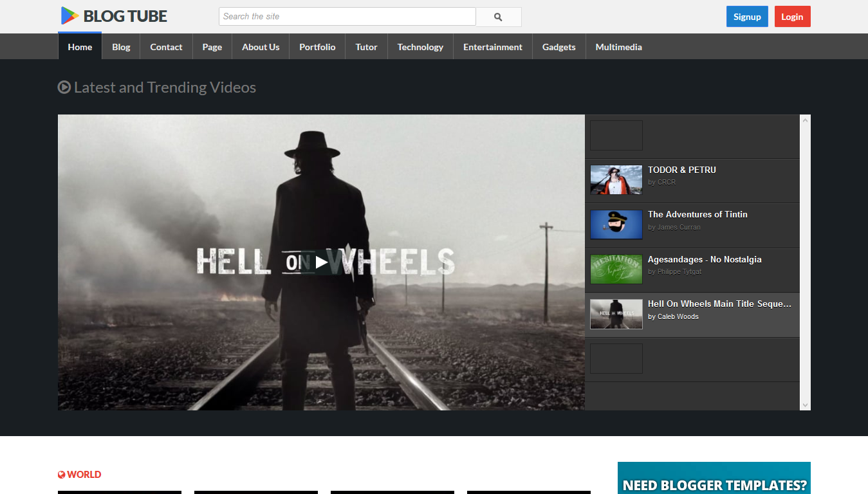Click the author text by Caleb Woods
Viewport: 868px width, 494px height.
point(673,316)
